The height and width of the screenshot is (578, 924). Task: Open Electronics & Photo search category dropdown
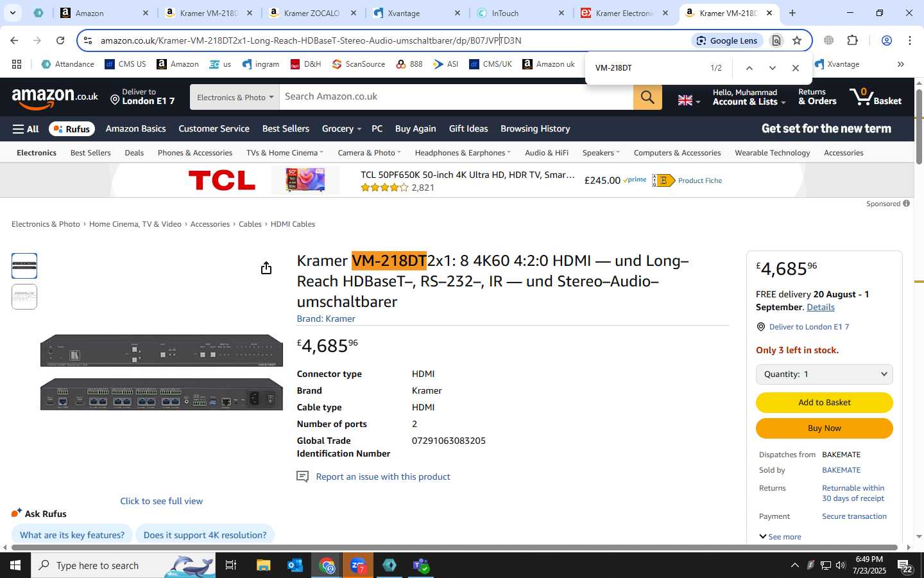(235, 97)
